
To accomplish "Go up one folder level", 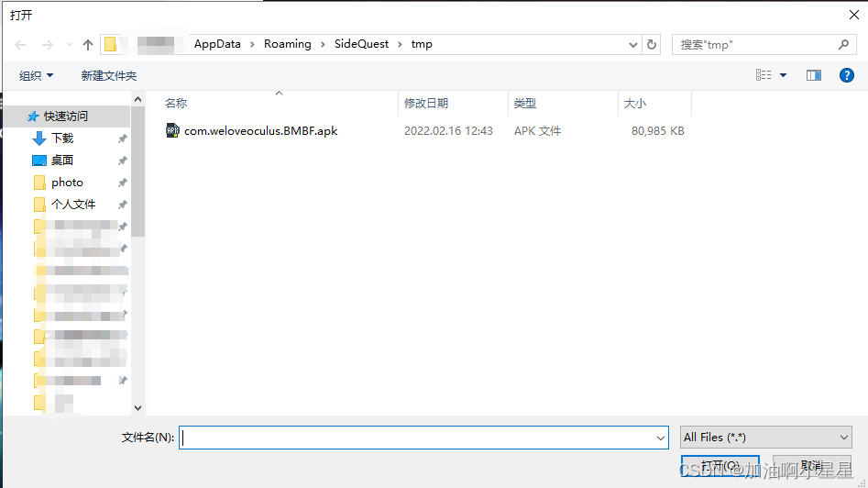I will click(87, 45).
